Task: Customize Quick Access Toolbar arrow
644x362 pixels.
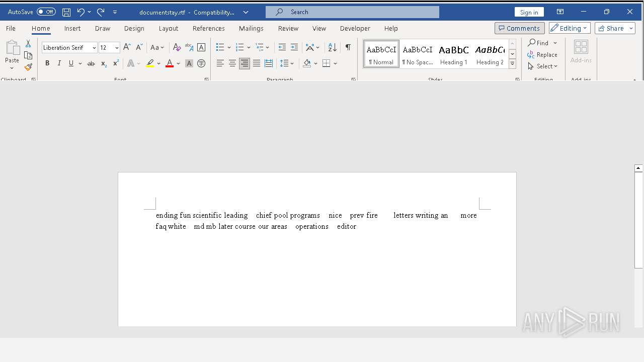Action: 115,12
